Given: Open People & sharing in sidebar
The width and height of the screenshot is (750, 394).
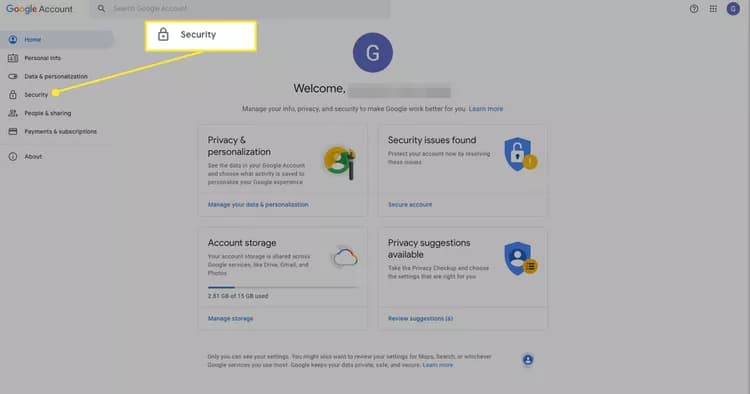Looking at the screenshot, I should coord(48,113).
